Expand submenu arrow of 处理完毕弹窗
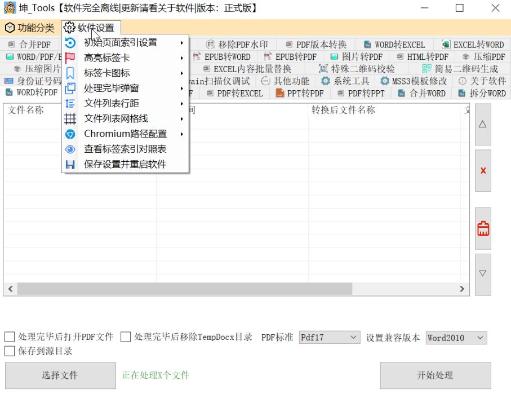Screen dimensions: 511x420 (x=182, y=89)
